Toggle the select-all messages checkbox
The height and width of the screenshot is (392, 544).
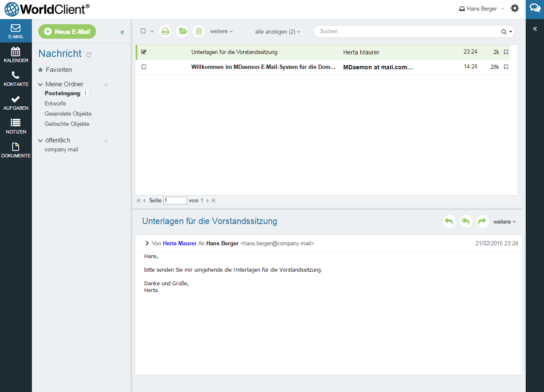click(x=143, y=31)
